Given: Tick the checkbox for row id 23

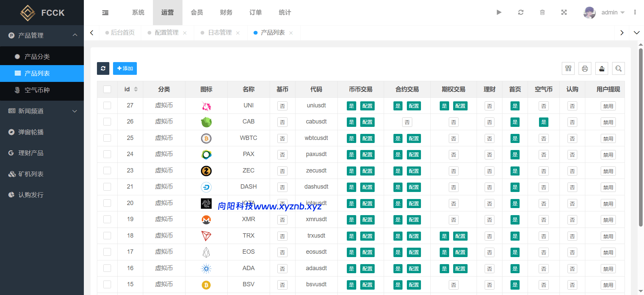Looking at the screenshot, I should click(x=107, y=170).
